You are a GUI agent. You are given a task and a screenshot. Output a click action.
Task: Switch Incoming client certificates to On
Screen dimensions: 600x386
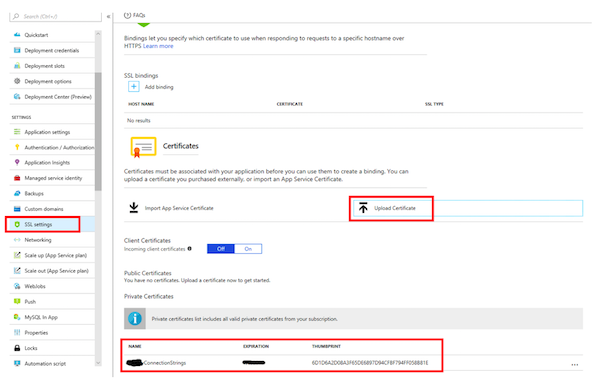[x=248, y=249]
